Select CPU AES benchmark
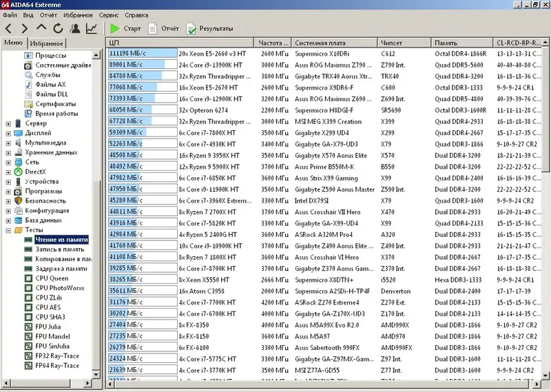Screen dimensions: 551x392 pyautogui.click(x=48, y=307)
